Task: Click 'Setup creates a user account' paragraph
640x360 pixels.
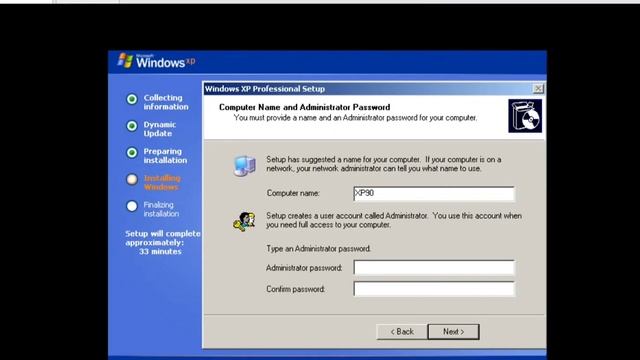Action: click(394, 220)
